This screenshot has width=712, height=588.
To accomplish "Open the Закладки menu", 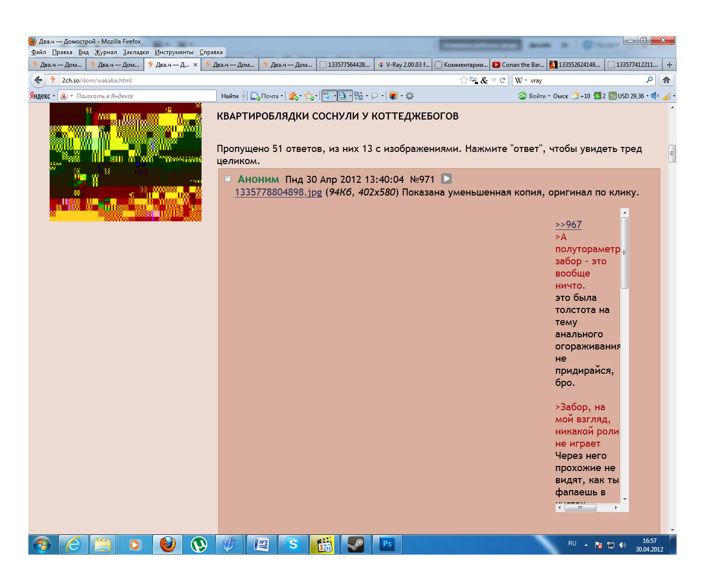I will [136, 52].
